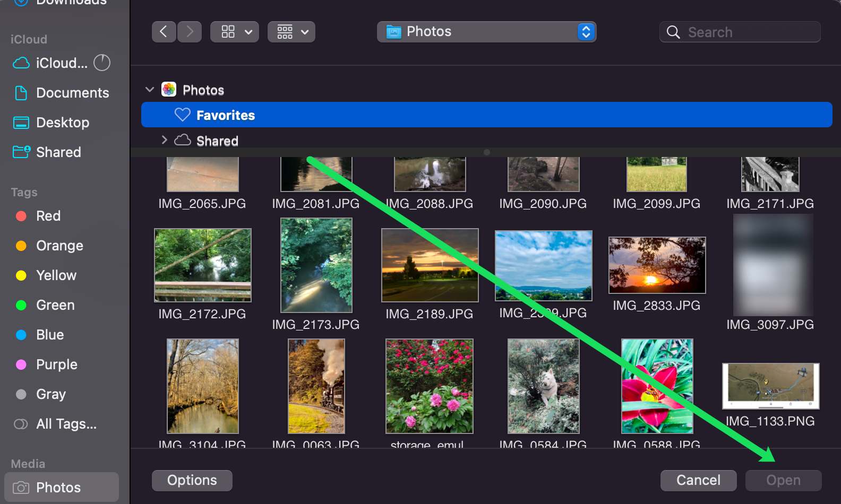
Task: Go to Desktop in the sidebar
Action: coord(62,123)
